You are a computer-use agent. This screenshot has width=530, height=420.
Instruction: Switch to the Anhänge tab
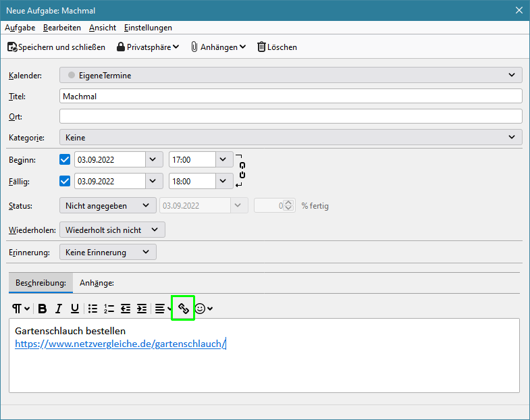pyautogui.click(x=97, y=283)
